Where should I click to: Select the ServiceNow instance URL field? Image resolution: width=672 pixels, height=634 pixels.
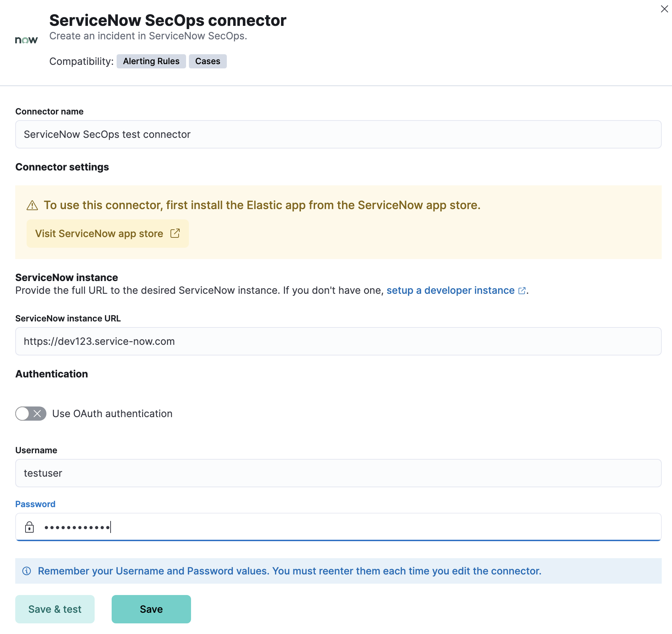point(337,341)
